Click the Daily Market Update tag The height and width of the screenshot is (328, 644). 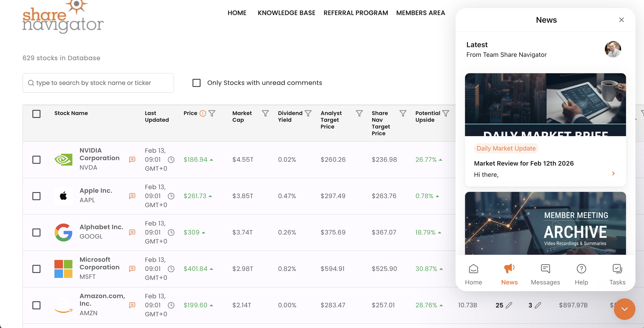(506, 148)
